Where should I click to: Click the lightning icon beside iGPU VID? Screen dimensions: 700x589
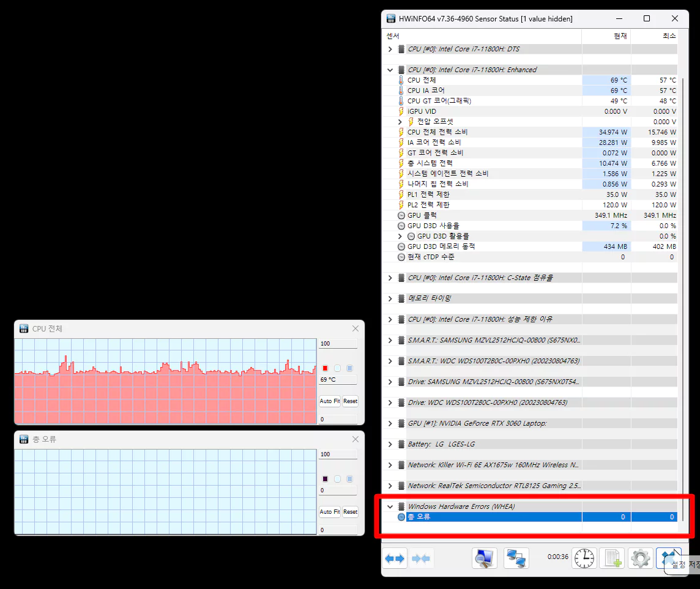pyautogui.click(x=401, y=111)
